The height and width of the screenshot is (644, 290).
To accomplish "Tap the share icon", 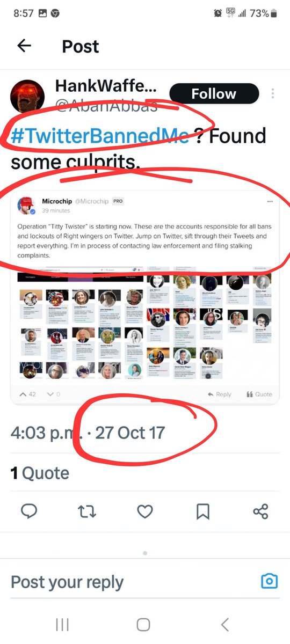I will point(260,512).
